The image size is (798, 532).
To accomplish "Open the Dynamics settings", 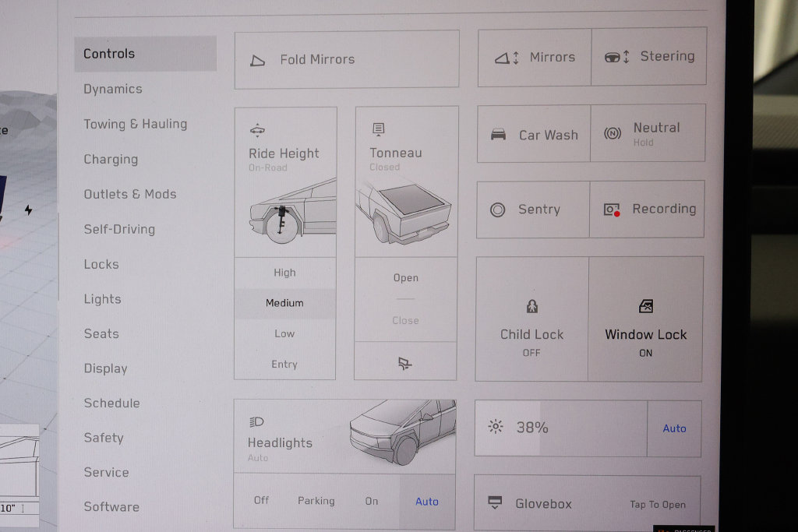I will (113, 89).
